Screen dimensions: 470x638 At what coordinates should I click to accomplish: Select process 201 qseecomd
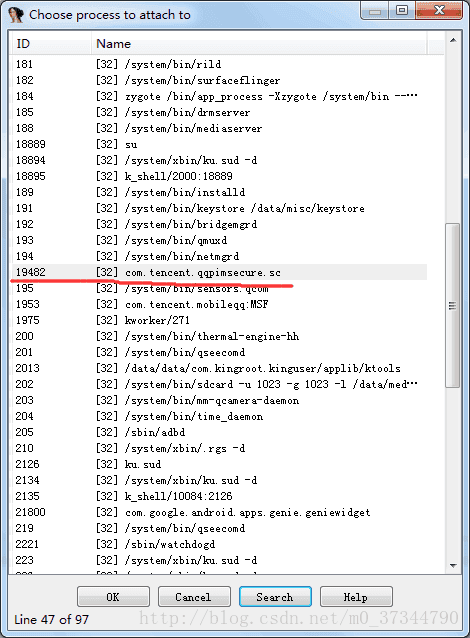click(x=219, y=352)
